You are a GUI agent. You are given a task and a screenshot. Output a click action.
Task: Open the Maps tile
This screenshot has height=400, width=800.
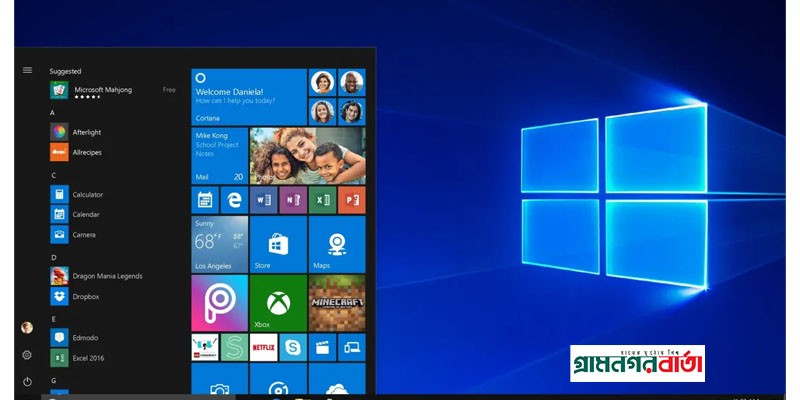(x=337, y=244)
